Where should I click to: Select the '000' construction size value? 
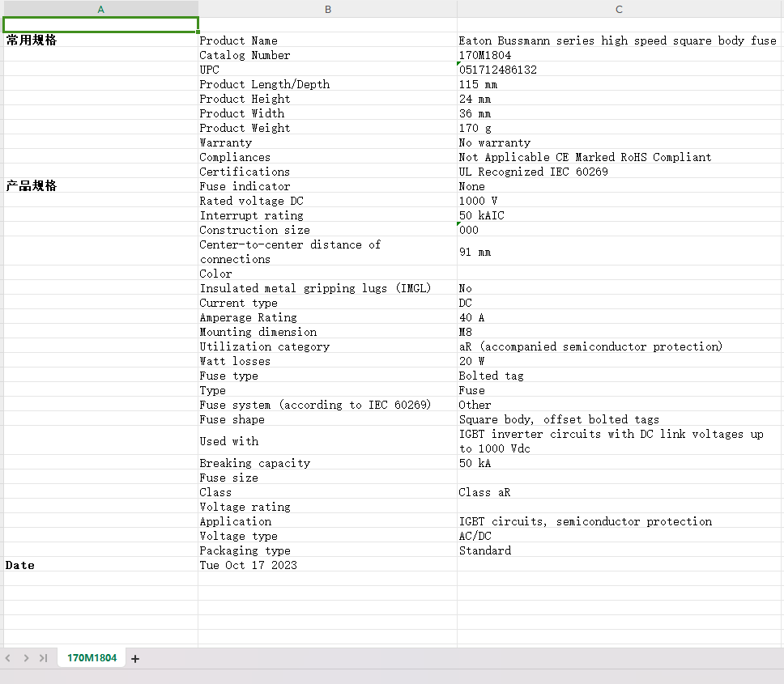point(619,230)
